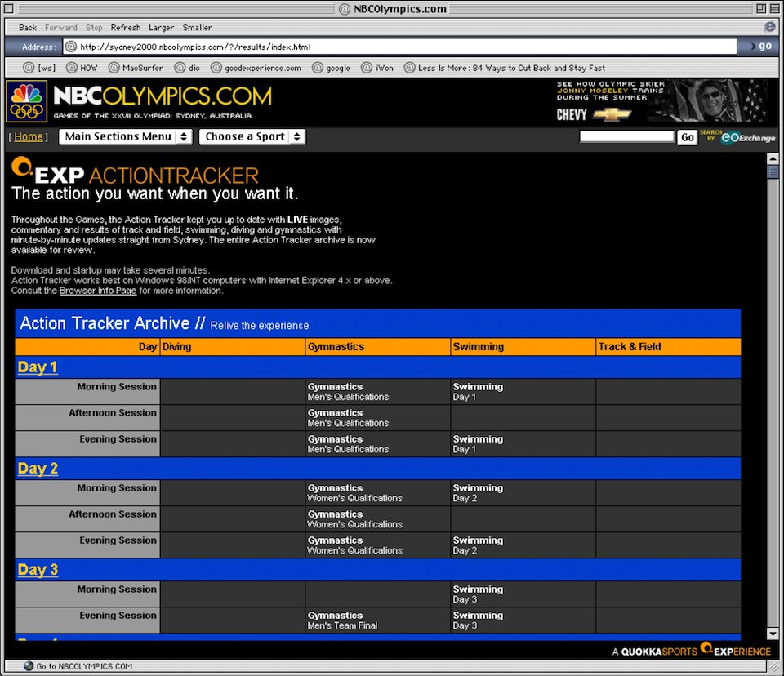Click the Quokka Sports Experience logo
The image size is (784, 676).
tap(692, 650)
